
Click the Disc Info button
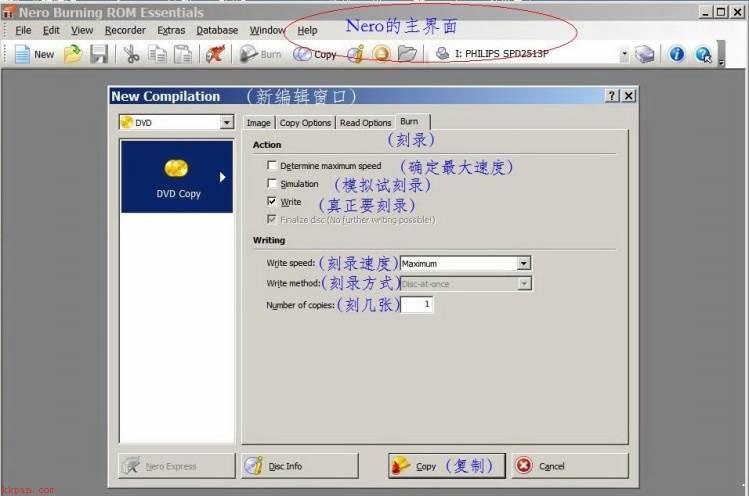[x=300, y=466]
